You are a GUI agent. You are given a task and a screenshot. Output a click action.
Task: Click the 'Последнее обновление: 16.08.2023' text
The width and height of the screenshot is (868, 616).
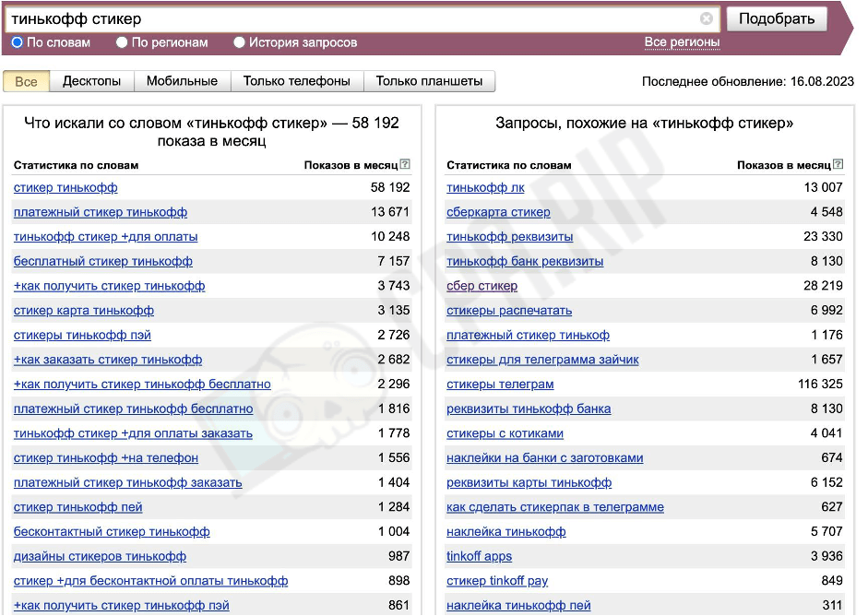[x=748, y=81]
